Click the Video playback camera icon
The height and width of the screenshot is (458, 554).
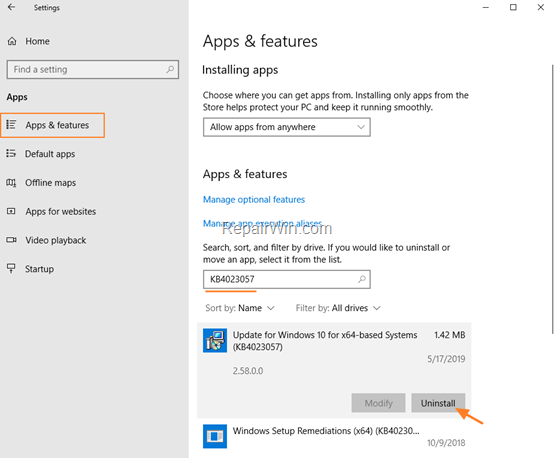tap(11, 240)
